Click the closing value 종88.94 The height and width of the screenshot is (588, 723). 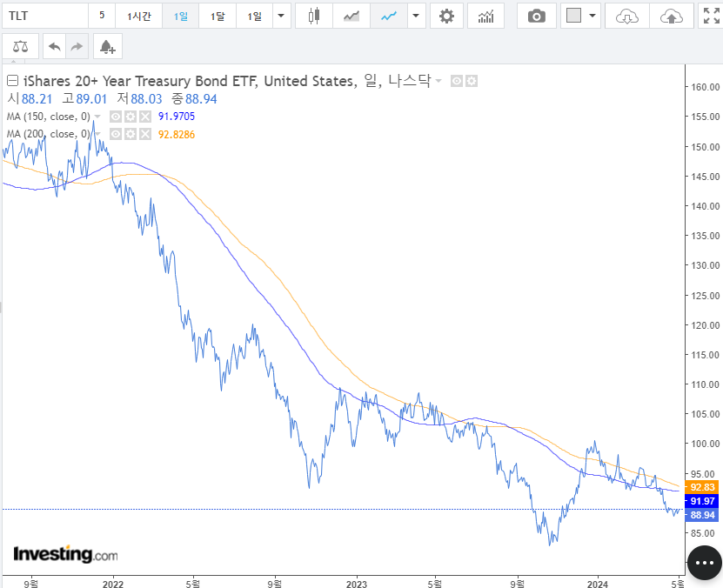[x=194, y=99]
